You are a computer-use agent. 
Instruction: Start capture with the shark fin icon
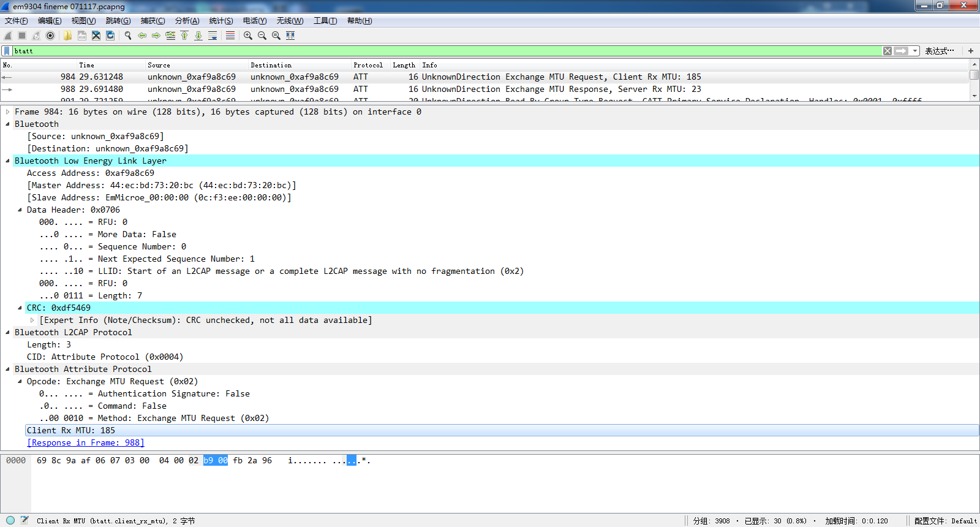click(x=8, y=36)
